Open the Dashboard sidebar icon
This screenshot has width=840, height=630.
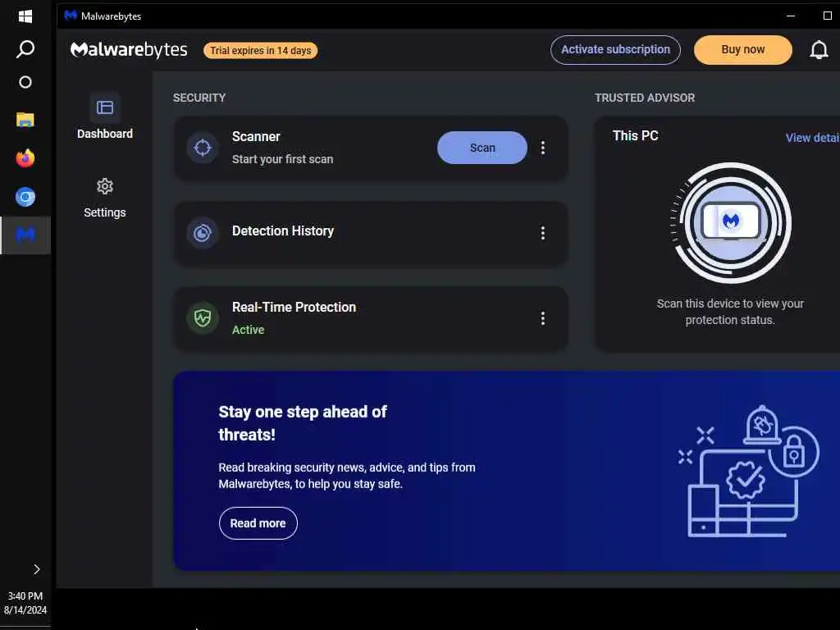[105, 107]
